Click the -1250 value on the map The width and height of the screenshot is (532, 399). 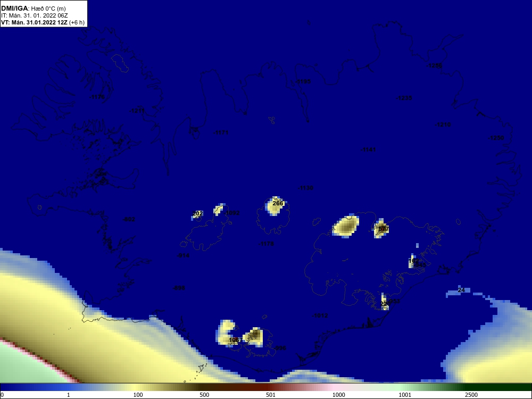tap(496, 138)
